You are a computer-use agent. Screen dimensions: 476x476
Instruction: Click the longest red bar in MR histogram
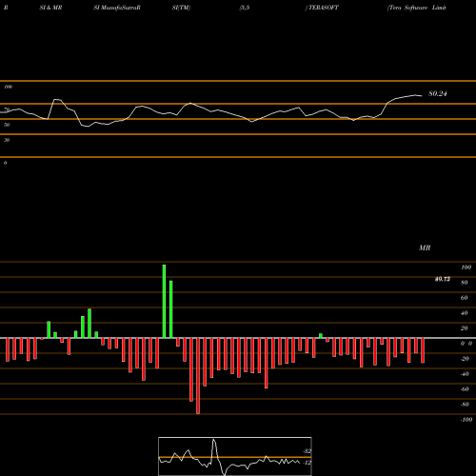click(x=198, y=376)
